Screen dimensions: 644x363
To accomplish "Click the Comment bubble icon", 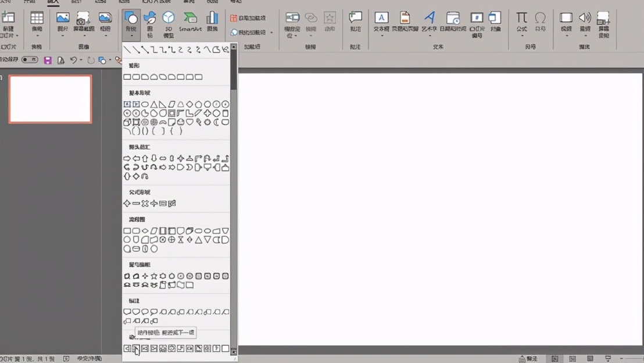I will pos(355,17).
